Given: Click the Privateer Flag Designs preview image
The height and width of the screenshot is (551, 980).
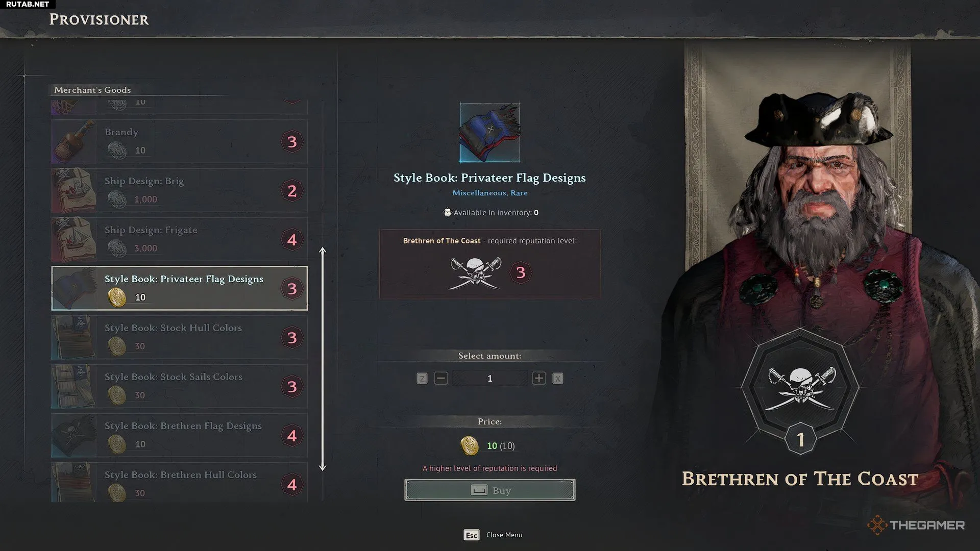Looking at the screenshot, I should pyautogui.click(x=489, y=133).
